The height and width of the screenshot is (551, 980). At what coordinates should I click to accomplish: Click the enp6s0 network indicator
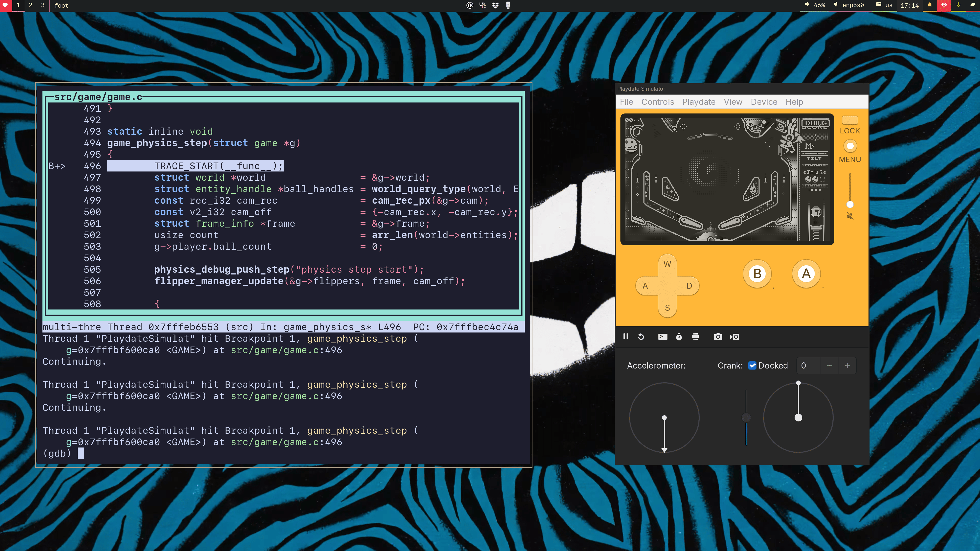click(x=848, y=5)
